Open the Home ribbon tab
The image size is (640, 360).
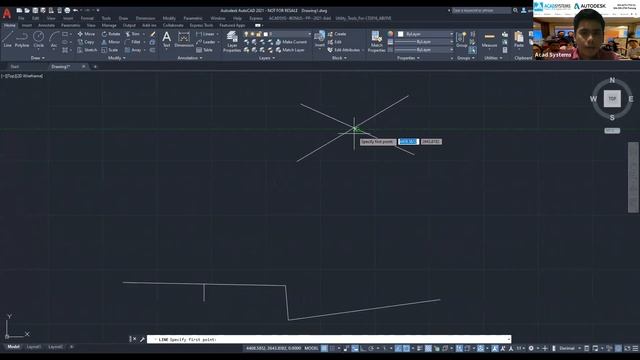click(x=9, y=25)
